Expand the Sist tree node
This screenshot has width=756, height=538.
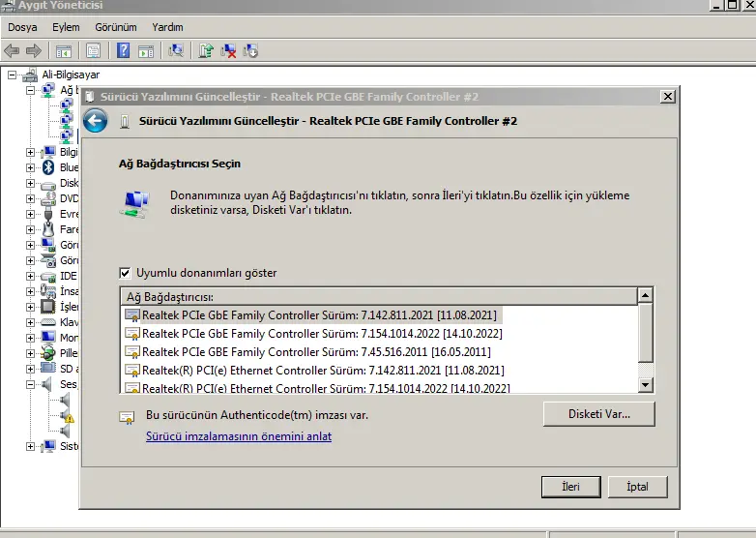[30, 446]
